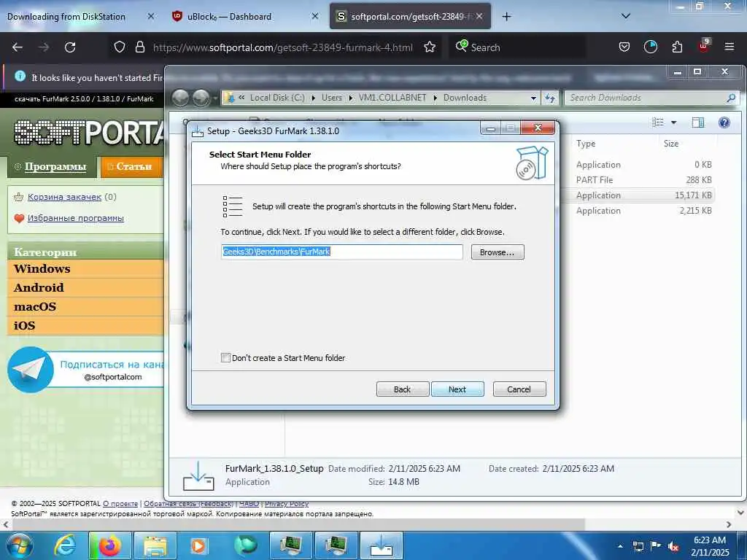The height and width of the screenshot is (560, 747).
Task: Open Избранные программы link
Action: coord(76,218)
